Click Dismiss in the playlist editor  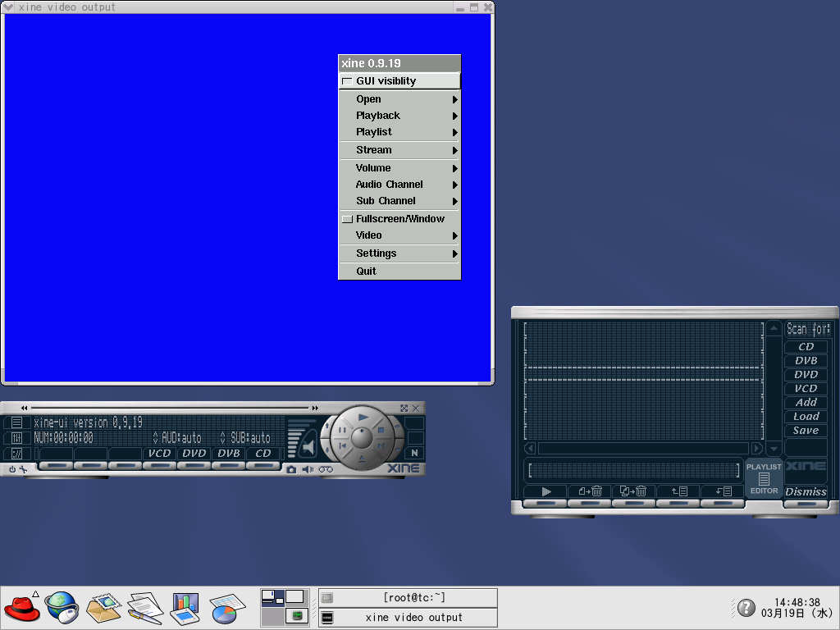806,492
